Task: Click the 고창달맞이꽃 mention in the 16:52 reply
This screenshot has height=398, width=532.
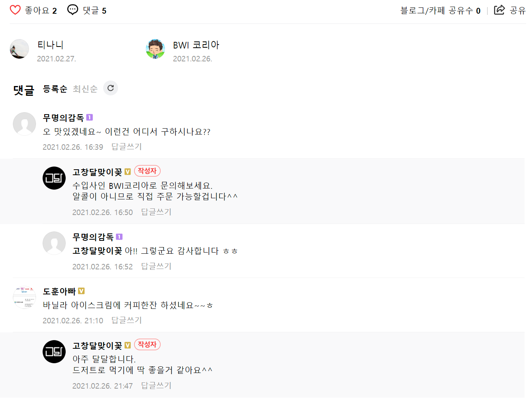Action: click(97, 251)
